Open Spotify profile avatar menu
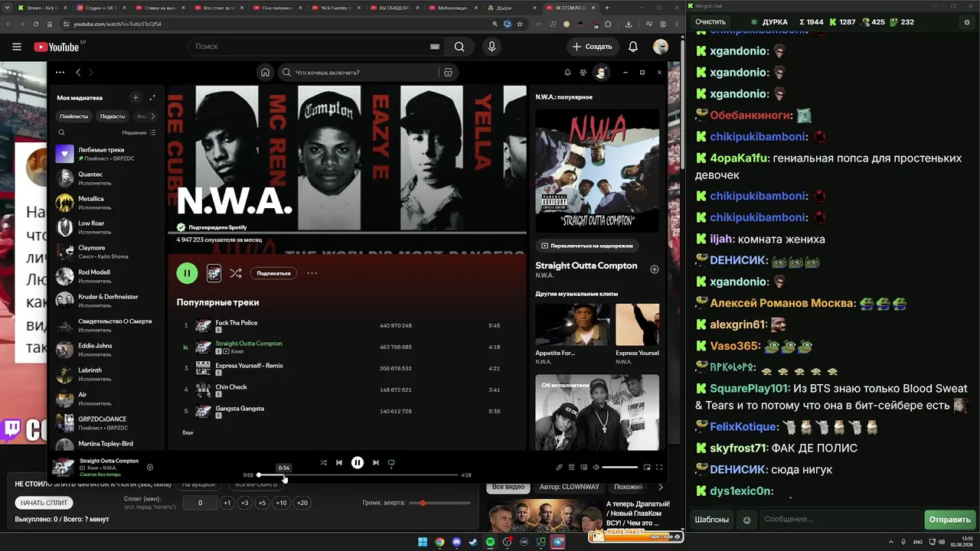This screenshot has width=980, height=551. pos(601,73)
